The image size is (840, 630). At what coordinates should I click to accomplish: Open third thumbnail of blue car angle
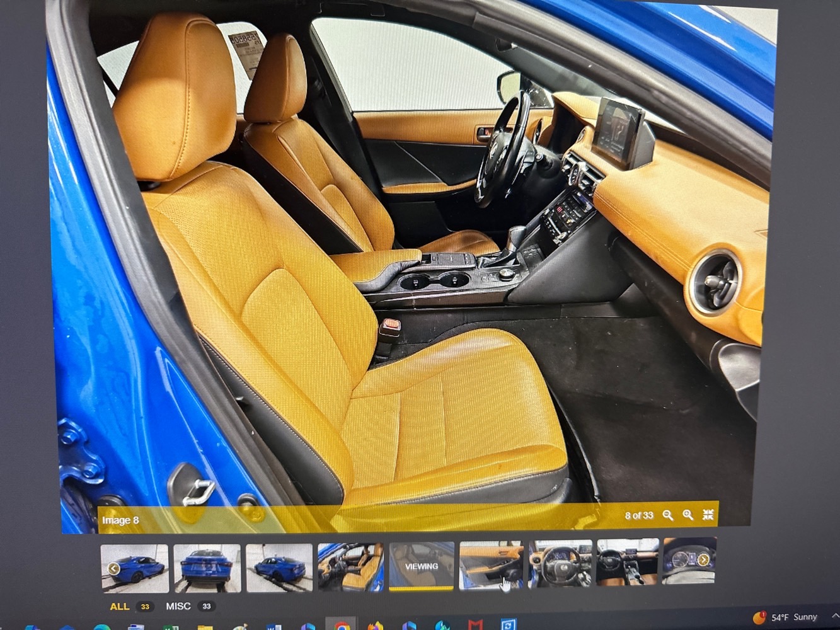point(279,568)
